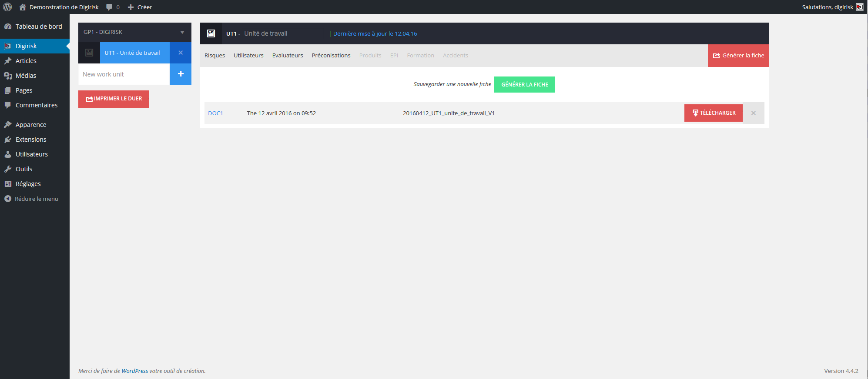Viewport: 868px width, 379px height.
Task: Switch to the Utilisateurs tab in unit panel
Action: point(248,56)
